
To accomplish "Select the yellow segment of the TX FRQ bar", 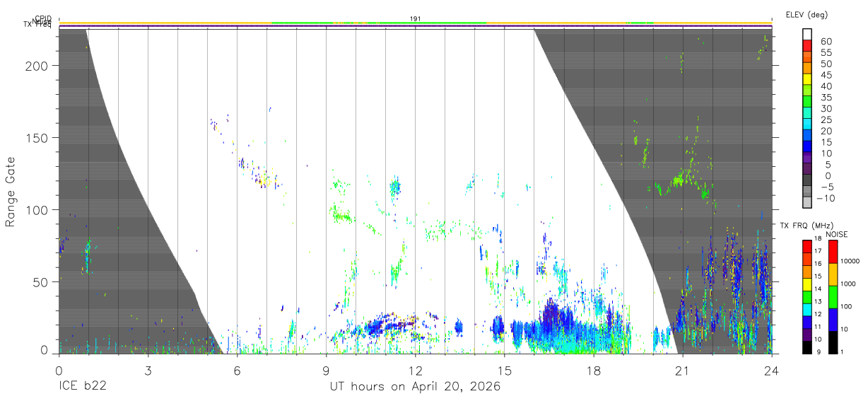I will tap(807, 284).
